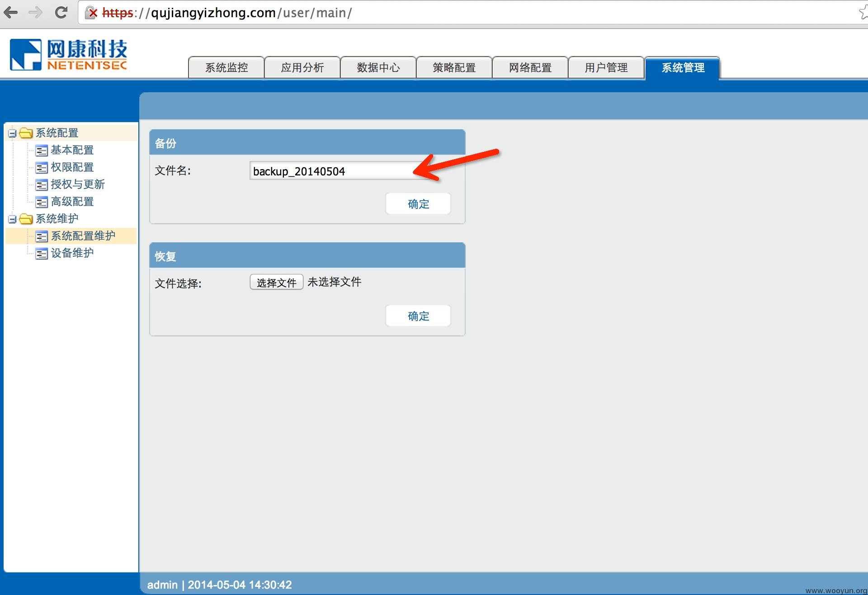Click the bookmark star icon
This screenshot has height=595, width=868.
point(863,13)
